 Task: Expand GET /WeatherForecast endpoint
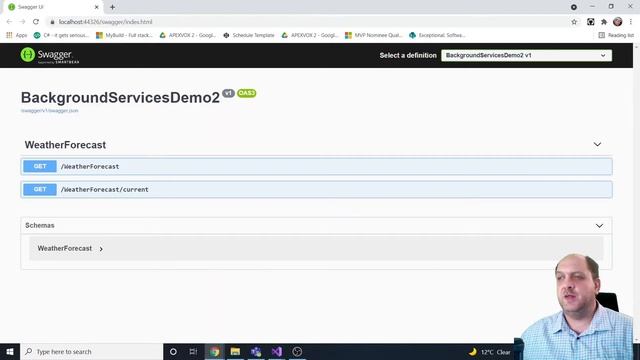[316, 167]
